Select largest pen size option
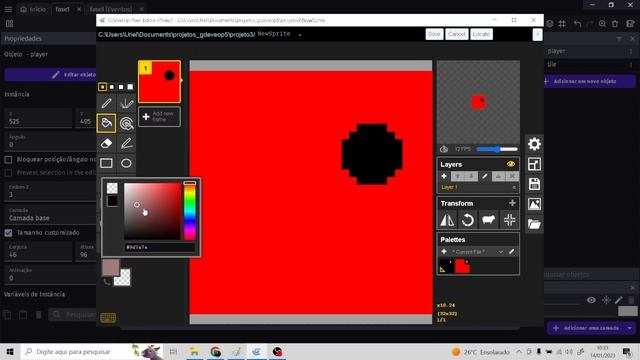 [x=130, y=87]
